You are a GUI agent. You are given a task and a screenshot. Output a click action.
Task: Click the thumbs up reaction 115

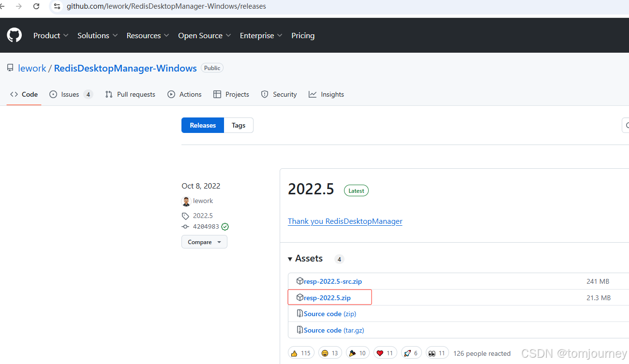pos(301,353)
